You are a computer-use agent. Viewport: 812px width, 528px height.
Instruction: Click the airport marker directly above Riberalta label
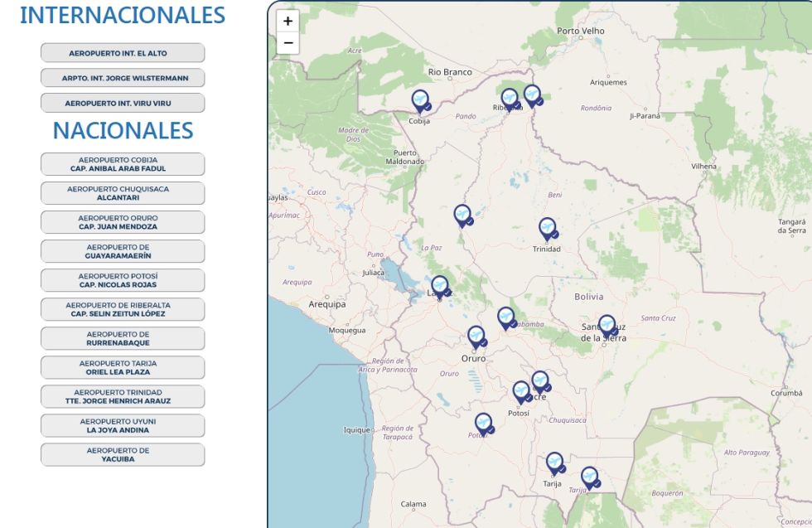click(x=510, y=99)
